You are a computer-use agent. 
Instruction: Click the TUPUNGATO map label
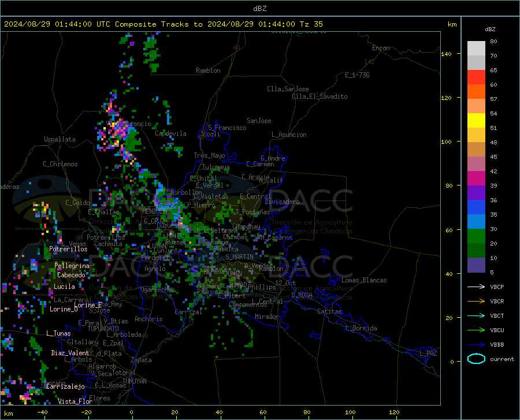[103, 329]
